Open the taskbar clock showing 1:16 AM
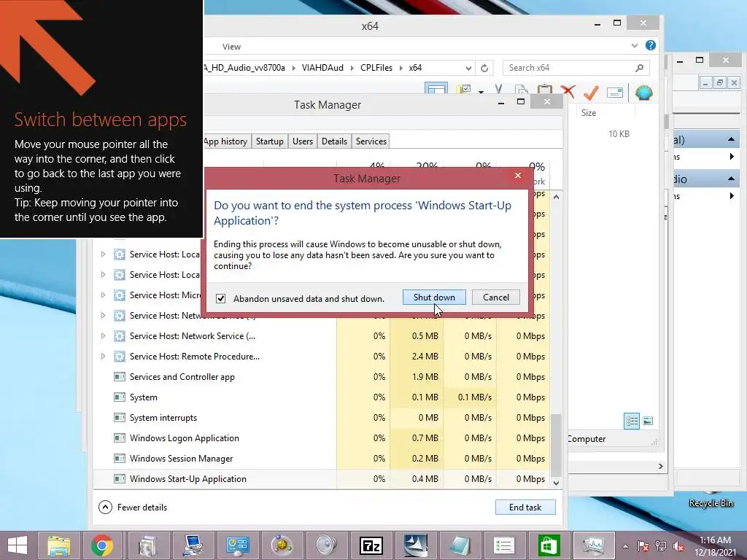This screenshot has width=747, height=560. pyautogui.click(x=715, y=546)
